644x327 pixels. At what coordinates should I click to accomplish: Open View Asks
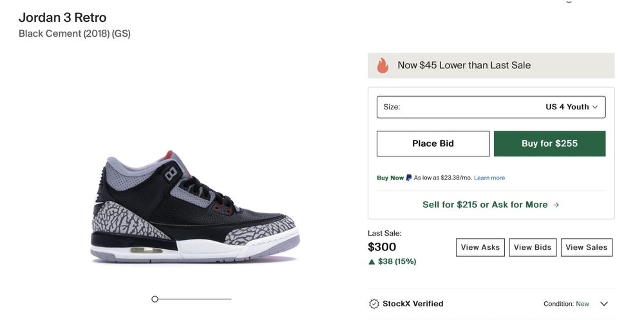click(480, 247)
